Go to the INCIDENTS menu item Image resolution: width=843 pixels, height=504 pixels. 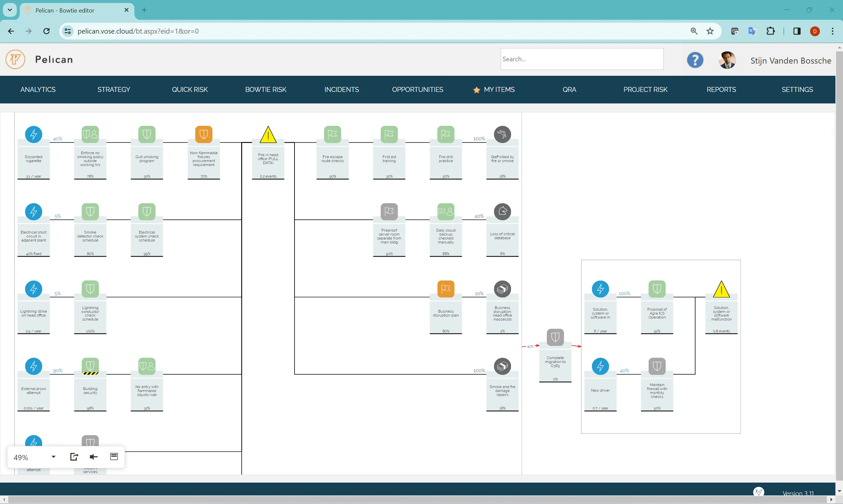(x=341, y=90)
